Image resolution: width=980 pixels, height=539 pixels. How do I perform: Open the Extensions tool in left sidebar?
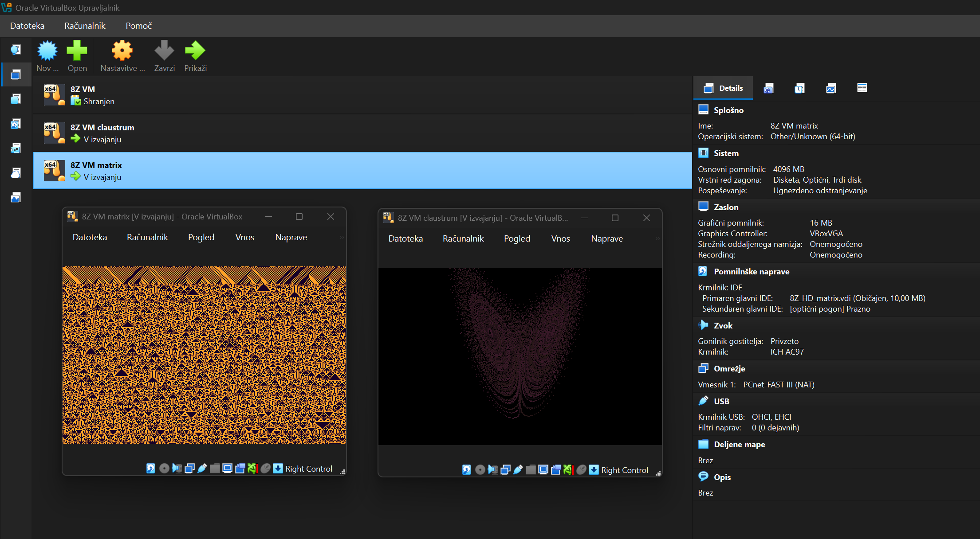point(16,99)
